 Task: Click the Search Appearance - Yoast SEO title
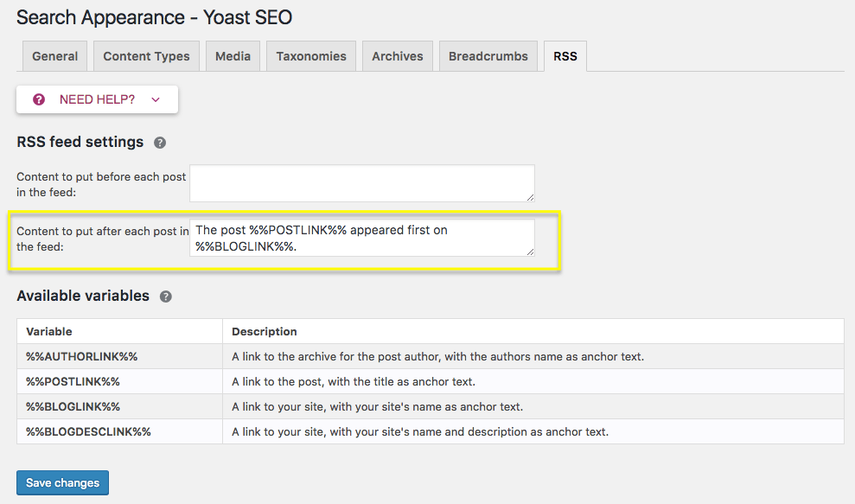click(x=154, y=17)
